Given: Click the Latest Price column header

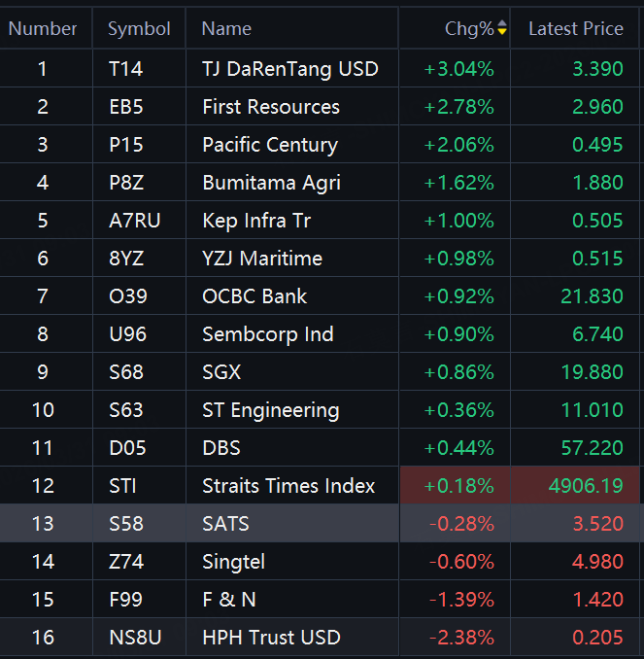Looking at the screenshot, I should (x=576, y=28).
